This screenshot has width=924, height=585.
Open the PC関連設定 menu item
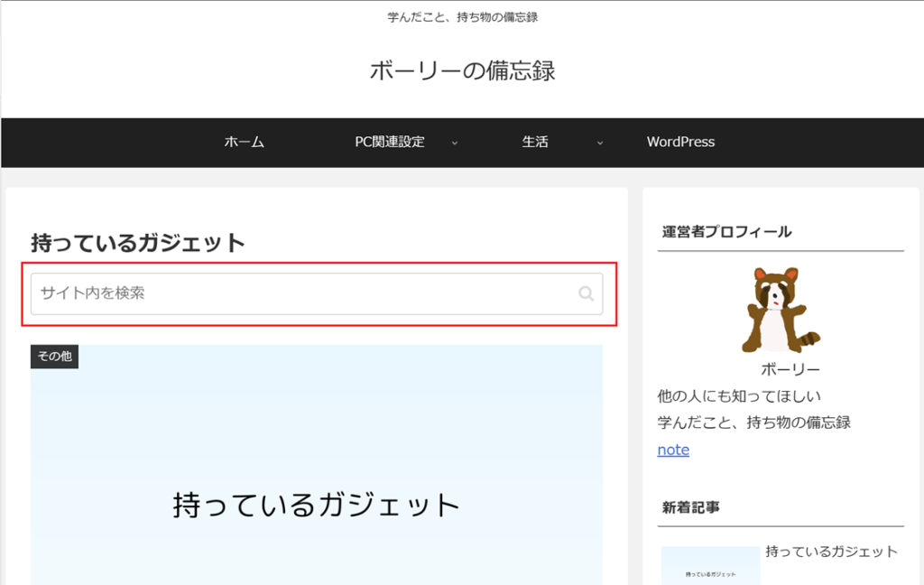coord(390,142)
